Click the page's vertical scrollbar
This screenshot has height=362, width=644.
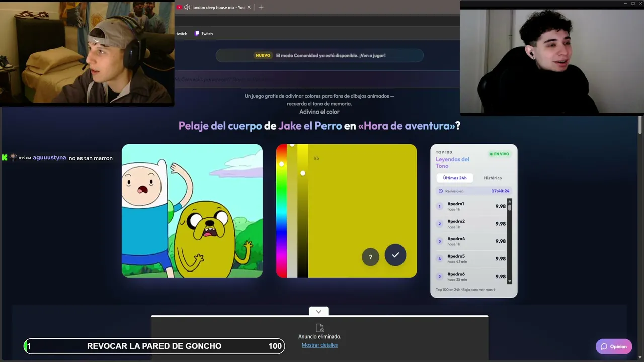click(640, 125)
